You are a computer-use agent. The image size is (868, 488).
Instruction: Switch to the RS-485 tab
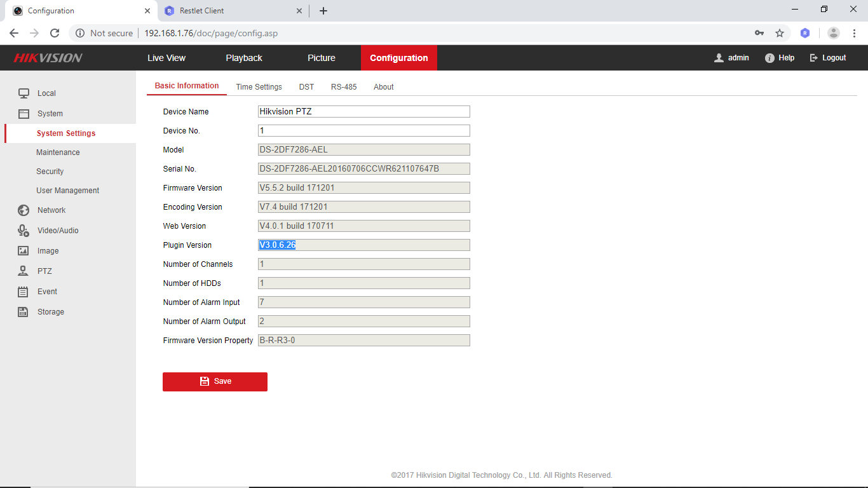pyautogui.click(x=344, y=86)
